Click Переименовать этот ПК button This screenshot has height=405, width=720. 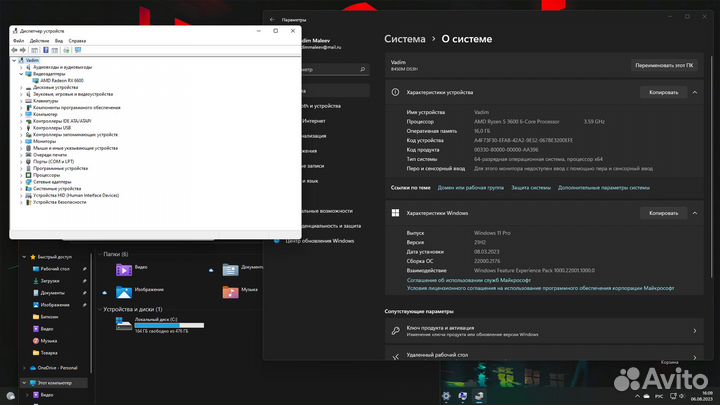tap(664, 66)
